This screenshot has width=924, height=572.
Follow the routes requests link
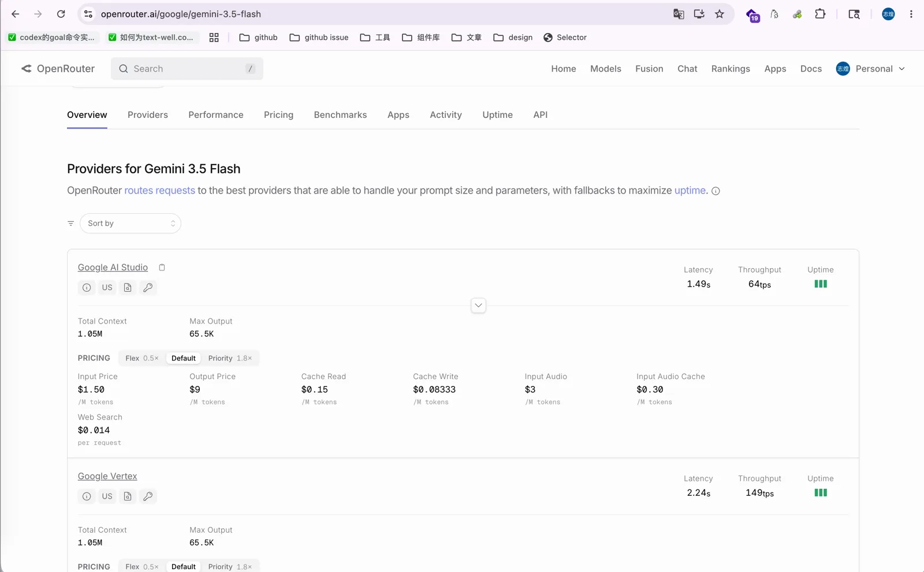[x=159, y=191]
